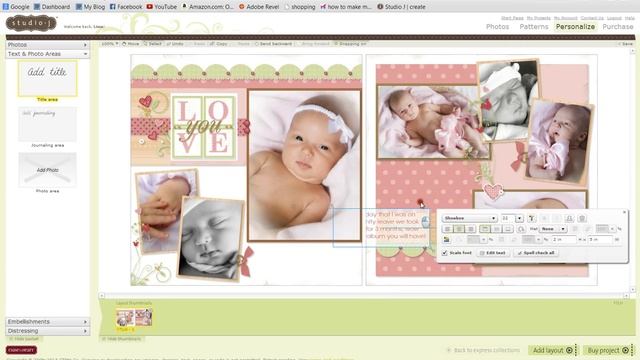Click the height 3 in input field
640x360 pixels.
[x=600, y=240]
